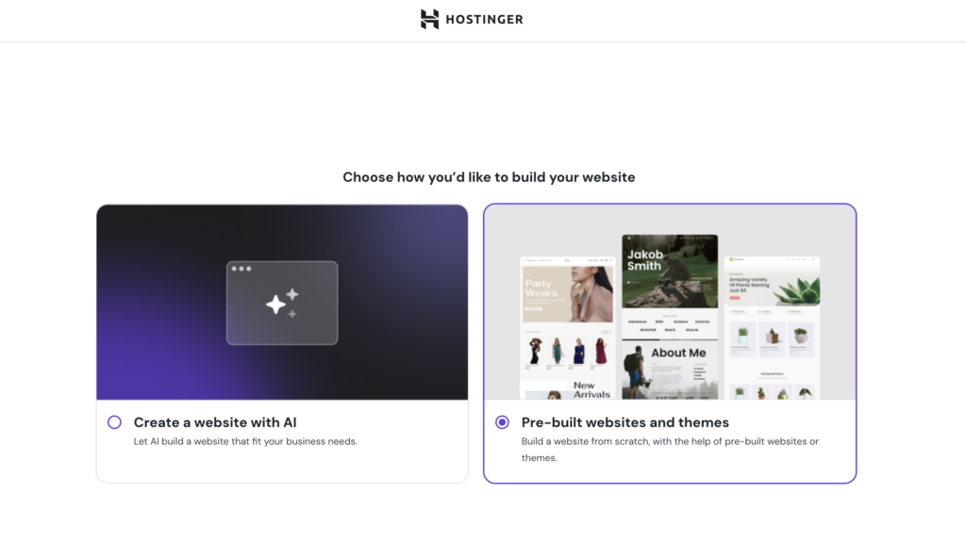Click the search icon in the Party Wears template

pyautogui.click(x=567, y=260)
